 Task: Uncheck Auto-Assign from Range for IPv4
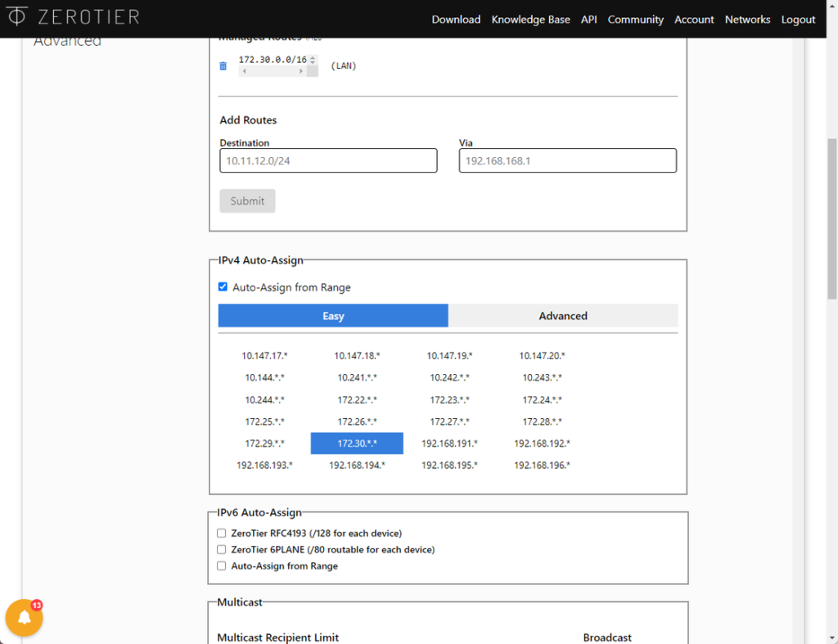click(x=223, y=287)
